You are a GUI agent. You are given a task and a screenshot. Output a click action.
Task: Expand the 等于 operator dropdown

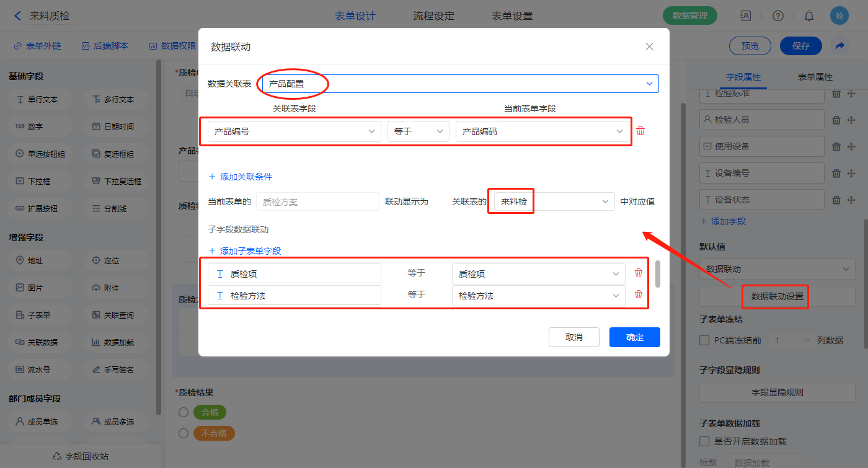click(418, 131)
